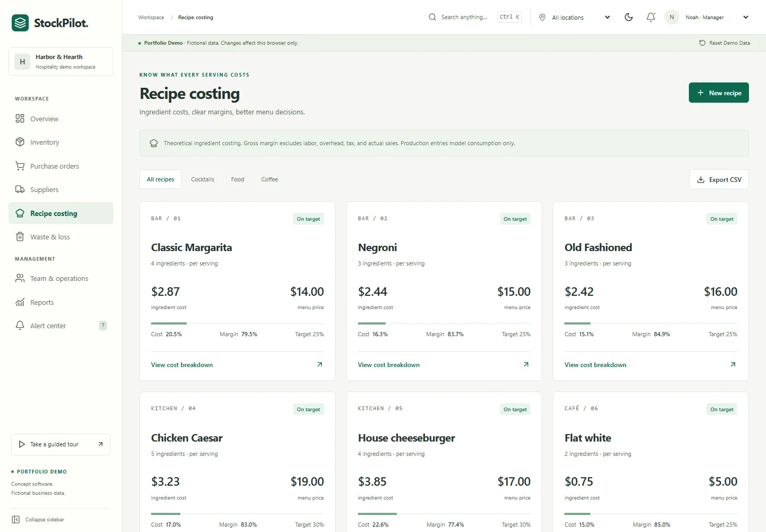Switch to the Cocktails tab
This screenshot has height=532, width=766.
[x=203, y=179]
